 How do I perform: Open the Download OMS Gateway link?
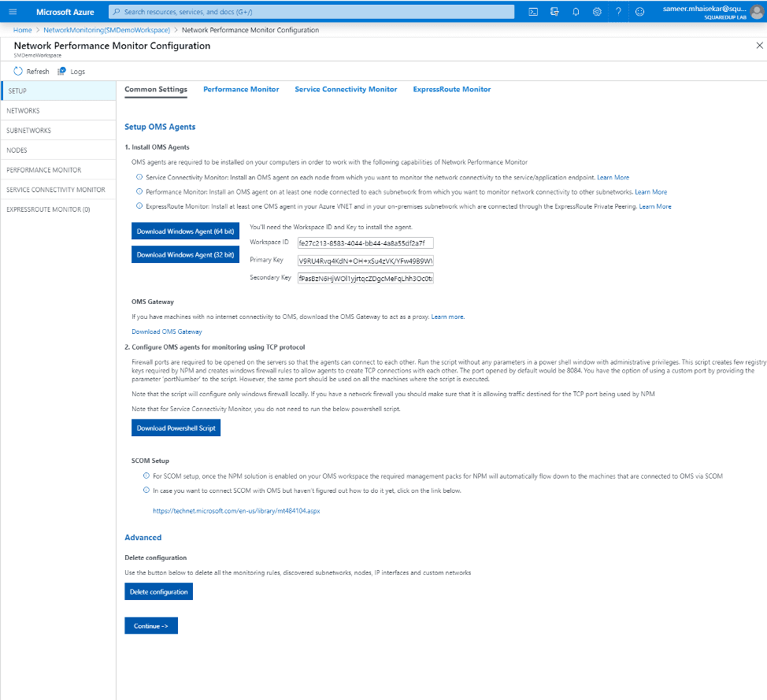pos(167,332)
